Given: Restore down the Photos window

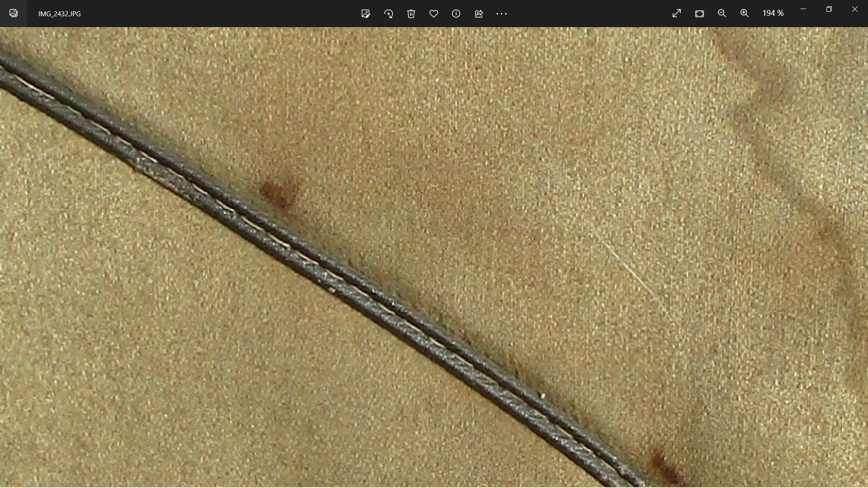Looking at the screenshot, I should pyautogui.click(x=829, y=9).
